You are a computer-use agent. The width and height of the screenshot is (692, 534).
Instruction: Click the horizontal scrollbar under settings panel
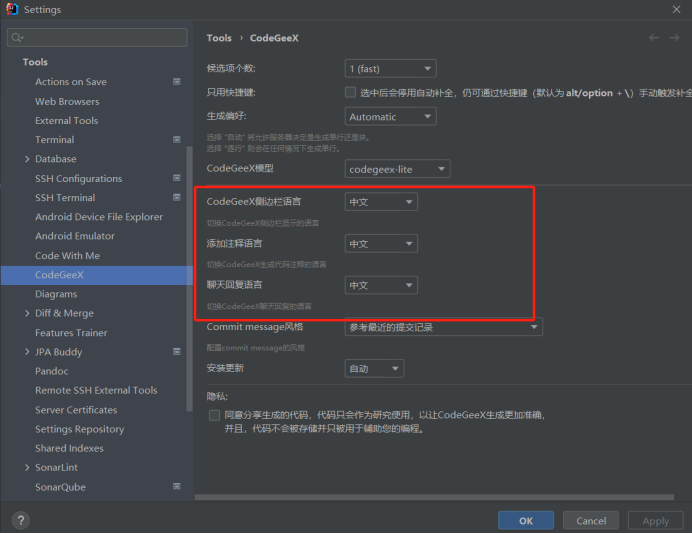point(434,497)
